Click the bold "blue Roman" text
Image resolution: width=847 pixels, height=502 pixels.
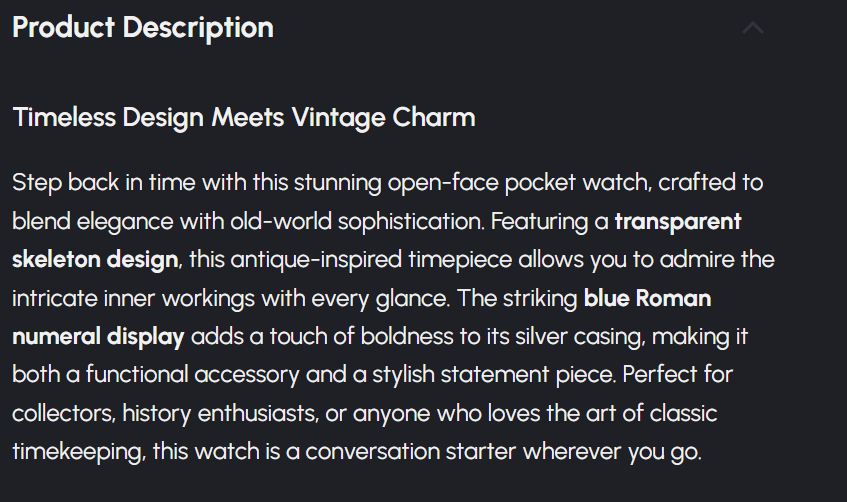647,298
